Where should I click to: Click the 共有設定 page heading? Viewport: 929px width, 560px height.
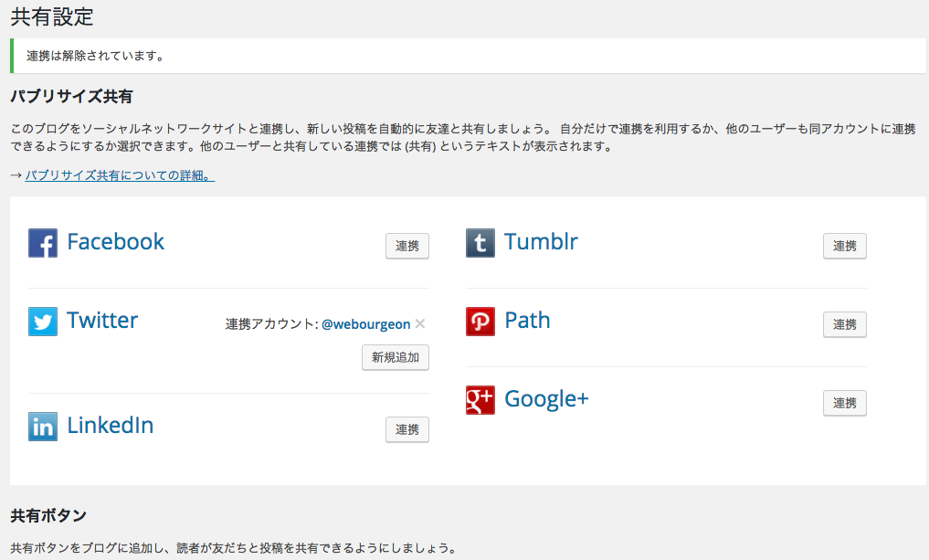click(x=52, y=16)
